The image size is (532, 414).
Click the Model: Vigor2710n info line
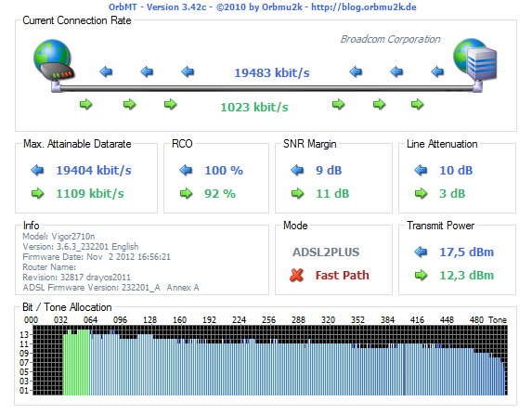pyautogui.click(x=58, y=236)
